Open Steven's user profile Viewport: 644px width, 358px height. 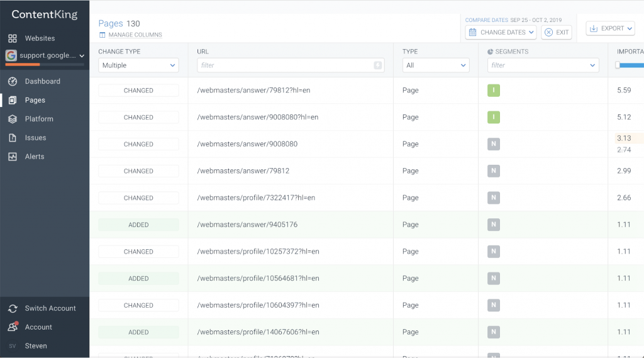(x=36, y=346)
